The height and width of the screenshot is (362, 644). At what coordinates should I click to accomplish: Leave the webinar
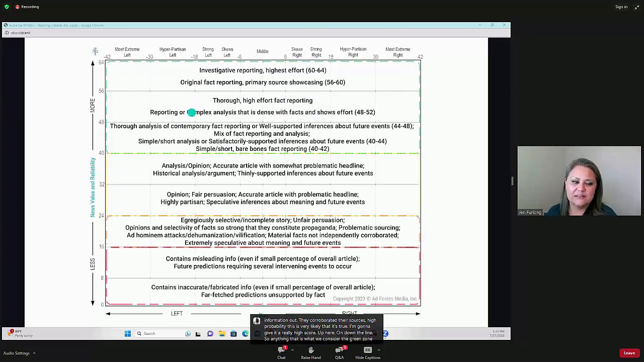coord(629,353)
